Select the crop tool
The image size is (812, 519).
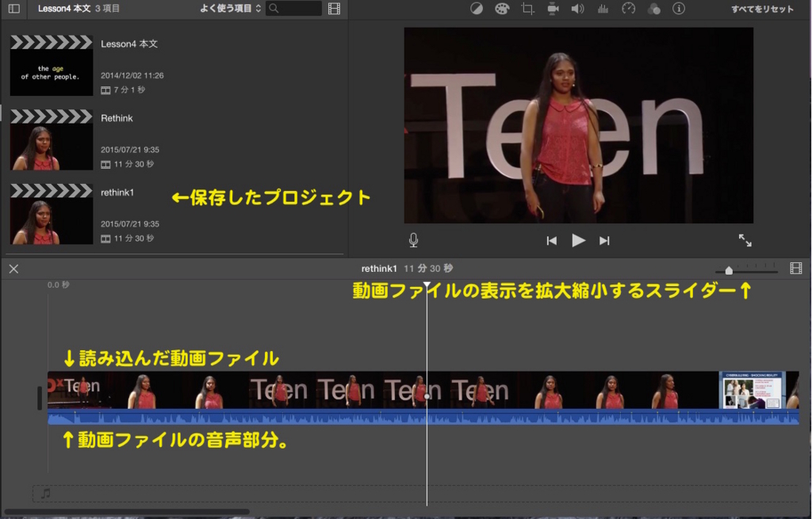coord(527,8)
